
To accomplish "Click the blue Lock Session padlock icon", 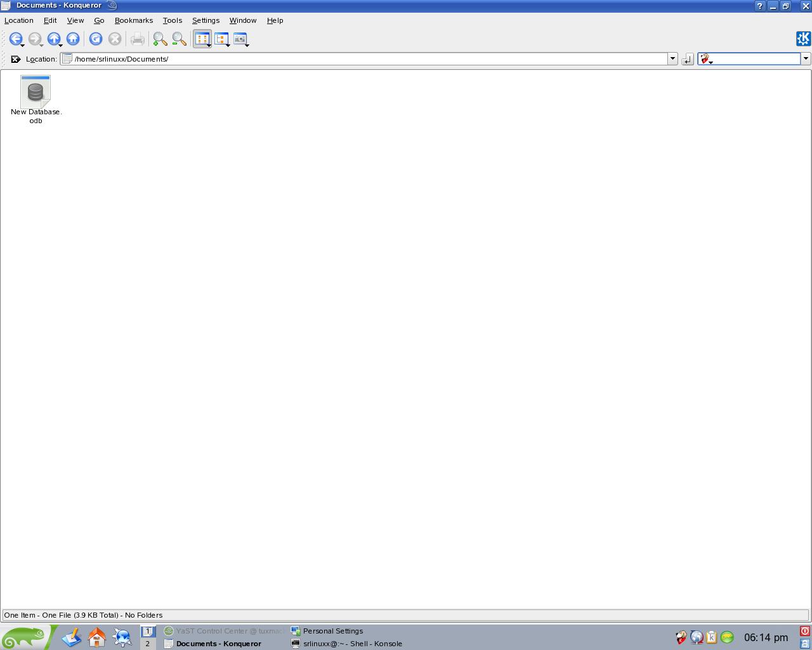I will tap(805, 644).
